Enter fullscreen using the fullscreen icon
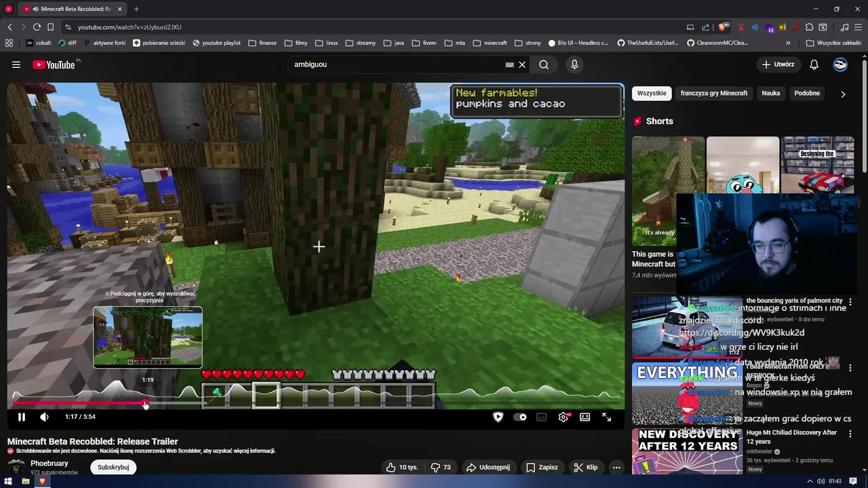The height and width of the screenshot is (488, 868). (x=606, y=417)
